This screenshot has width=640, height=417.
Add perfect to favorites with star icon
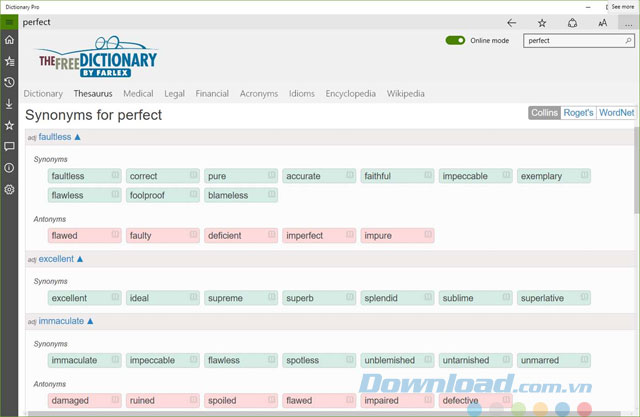coord(542,23)
